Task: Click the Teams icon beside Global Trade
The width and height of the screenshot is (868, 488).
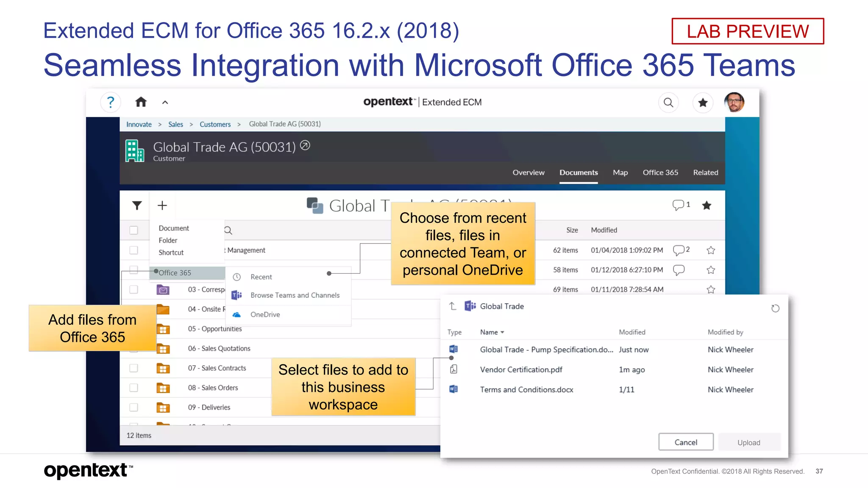Action: pyautogui.click(x=470, y=306)
